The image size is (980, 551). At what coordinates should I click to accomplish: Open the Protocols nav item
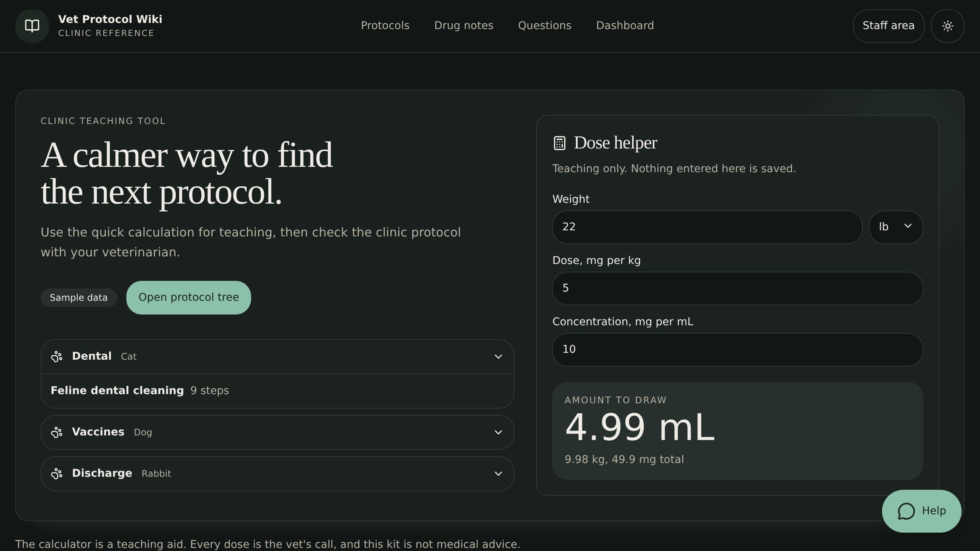pos(385,25)
